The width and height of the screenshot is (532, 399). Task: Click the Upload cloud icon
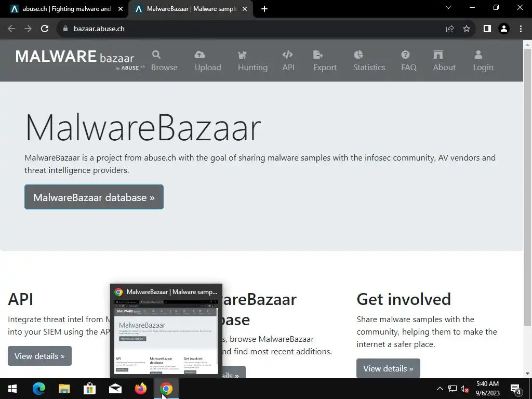(x=200, y=54)
